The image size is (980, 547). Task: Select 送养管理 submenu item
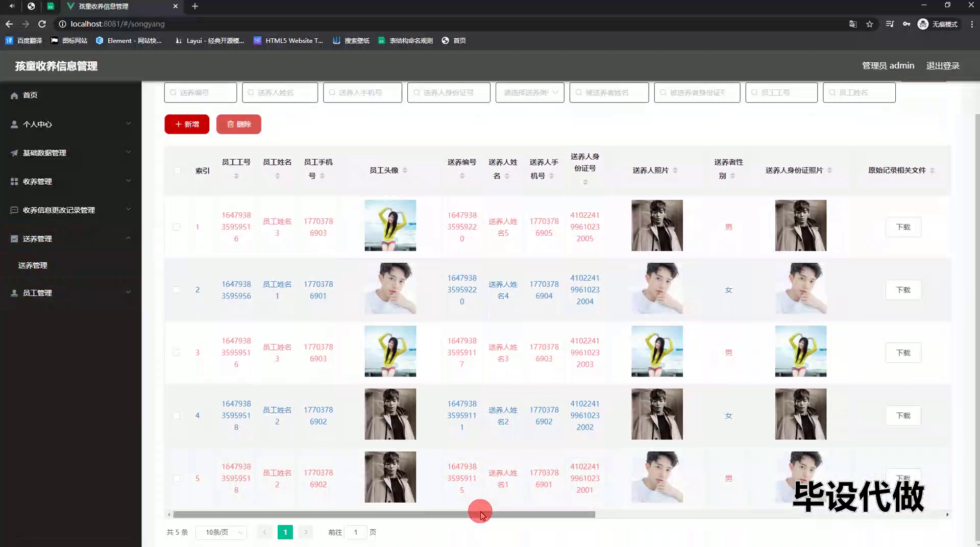click(x=70, y=265)
